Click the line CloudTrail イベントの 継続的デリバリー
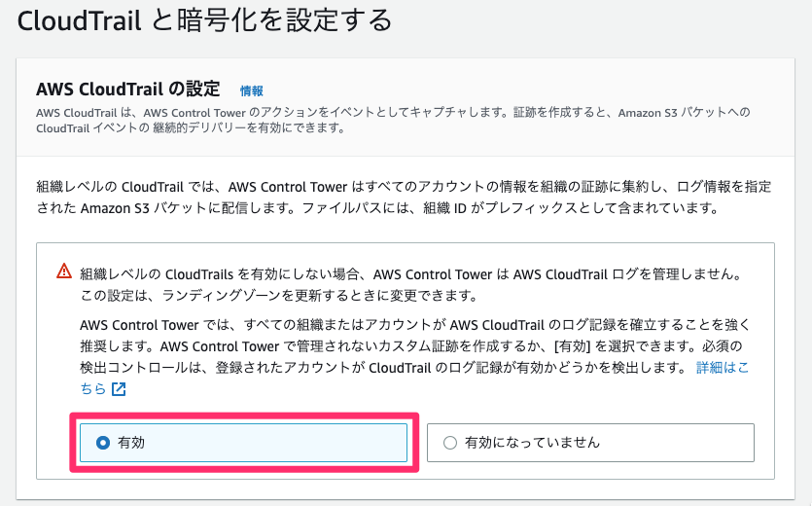 point(192,128)
